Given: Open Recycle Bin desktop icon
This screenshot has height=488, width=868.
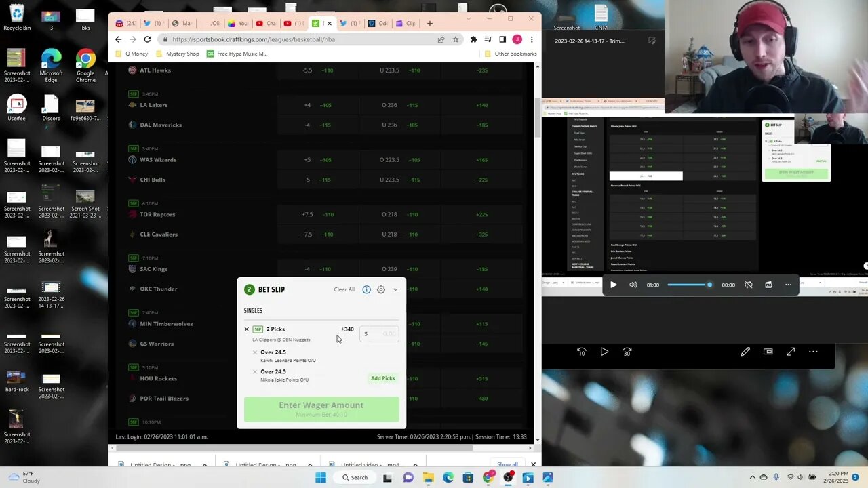Looking at the screenshot, I should click(x=17, y=18).
